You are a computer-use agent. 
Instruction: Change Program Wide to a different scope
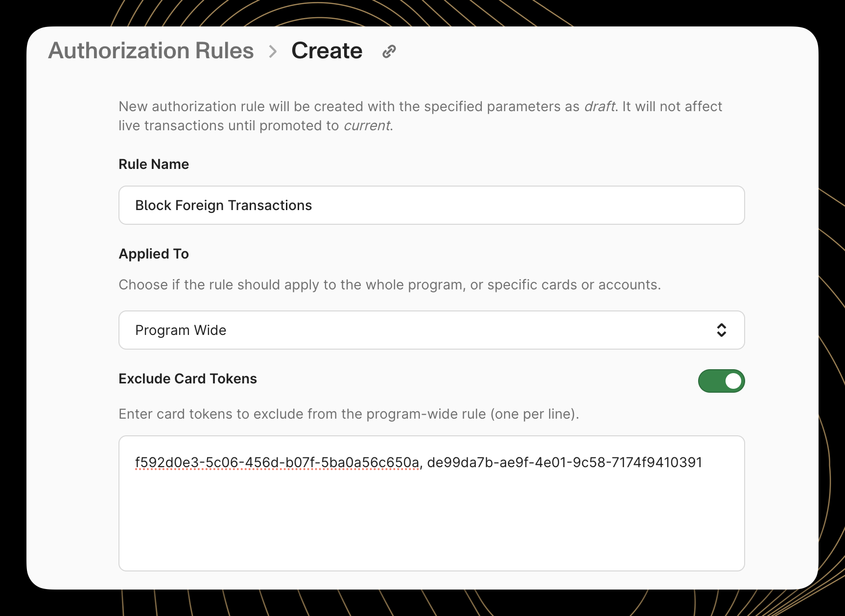tap(431, 330)
